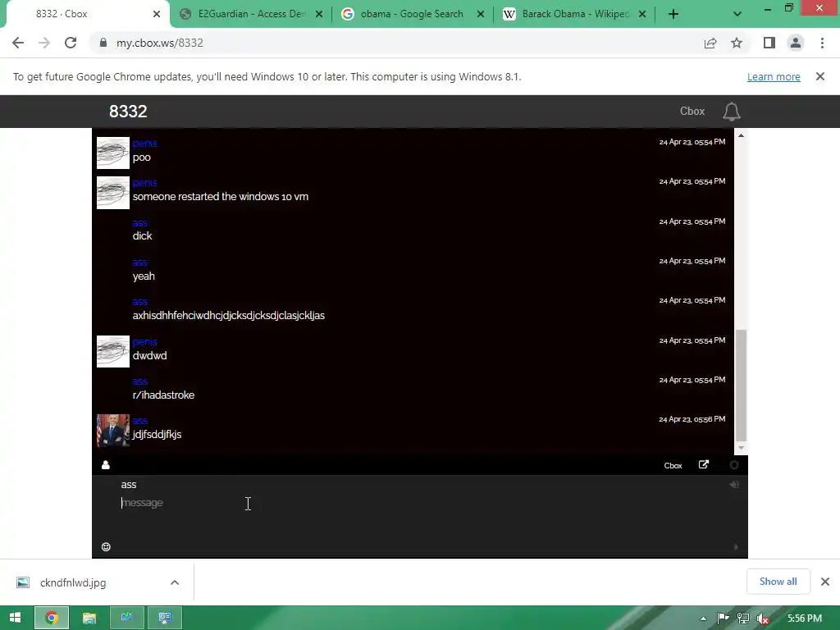Viewport: 840px width, 630px height.
Task: Close the Barack Obama Wikipedia tab
Action: (642, 15)
